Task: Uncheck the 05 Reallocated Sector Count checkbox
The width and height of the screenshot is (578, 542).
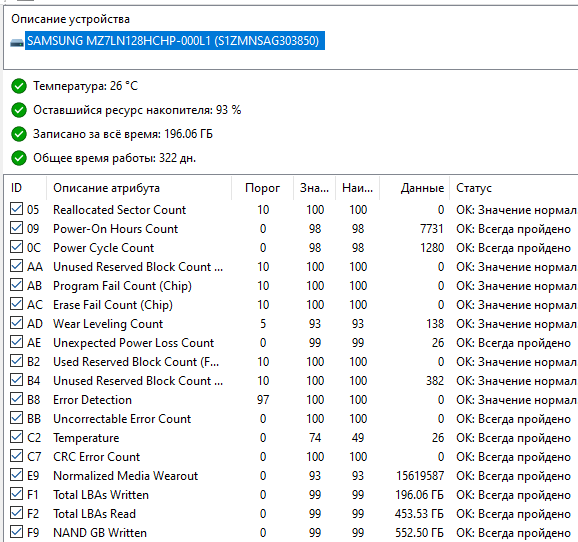Action: coord(16,209)
